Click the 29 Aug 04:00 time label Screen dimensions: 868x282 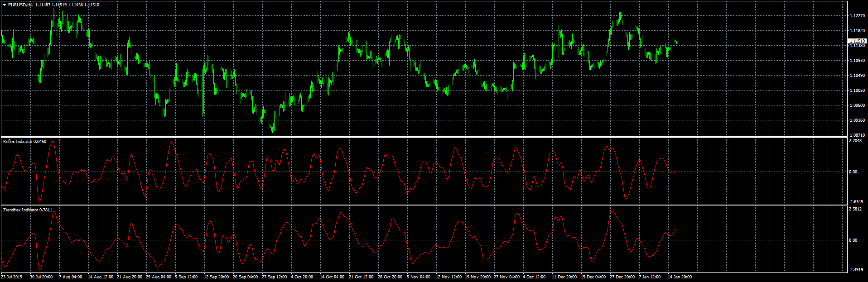[159, 277]
